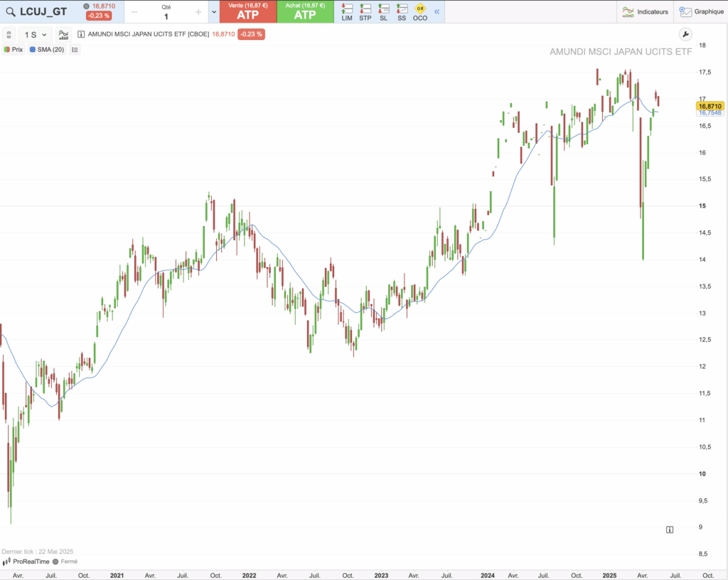Toggle the SMA (20) indicator legend
The width and height of the screenshot is (728, 580).
coord(47,50)
